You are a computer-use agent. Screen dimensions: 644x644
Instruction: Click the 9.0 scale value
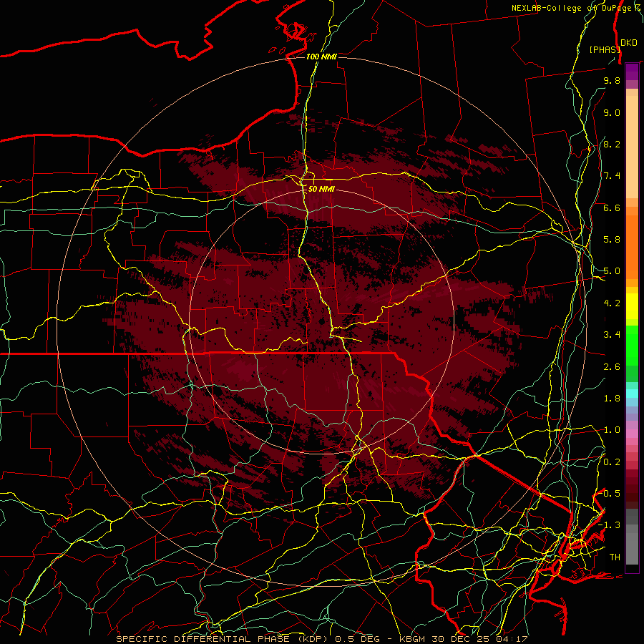pyautogui.click(x=612, y=112)
